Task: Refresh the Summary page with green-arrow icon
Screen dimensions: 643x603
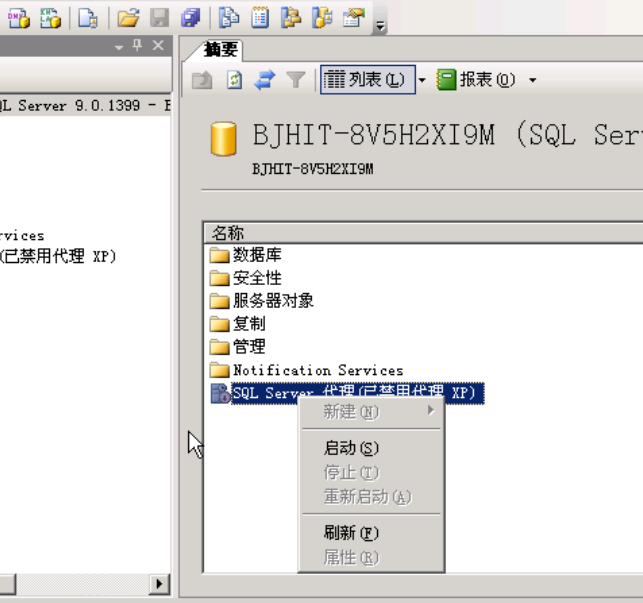Action: point(234,80)
